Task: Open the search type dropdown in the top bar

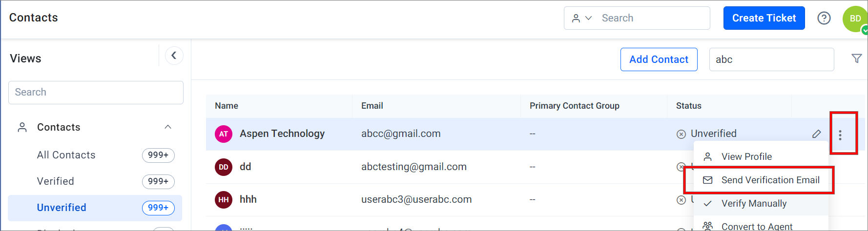Action: 582,18
